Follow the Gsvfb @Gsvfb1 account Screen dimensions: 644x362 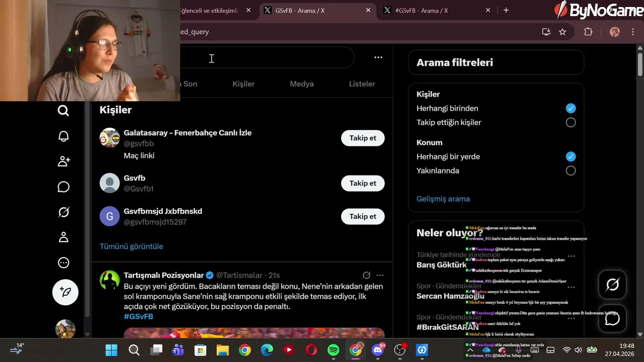click(363, 183)
